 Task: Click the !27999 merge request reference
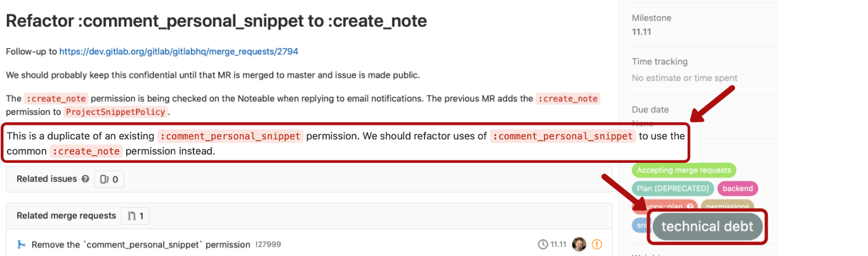pos(268,245)
